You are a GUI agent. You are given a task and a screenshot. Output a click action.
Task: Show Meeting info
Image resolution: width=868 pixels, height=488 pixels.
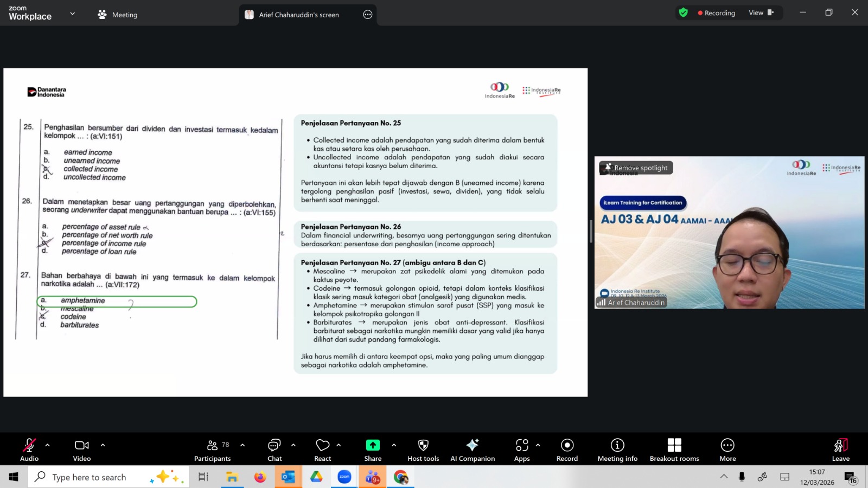tap(617, 449)
